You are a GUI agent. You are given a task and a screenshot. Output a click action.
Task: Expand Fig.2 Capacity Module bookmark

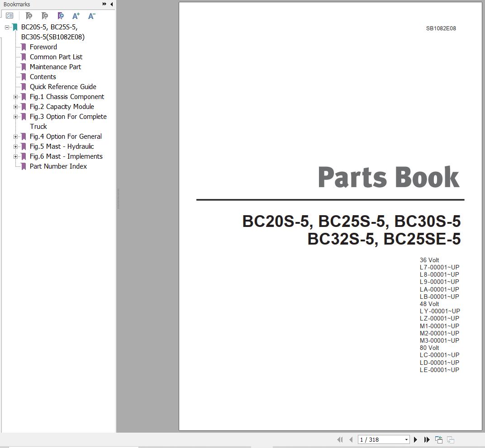pyautogui.click(x=15, y=107)
